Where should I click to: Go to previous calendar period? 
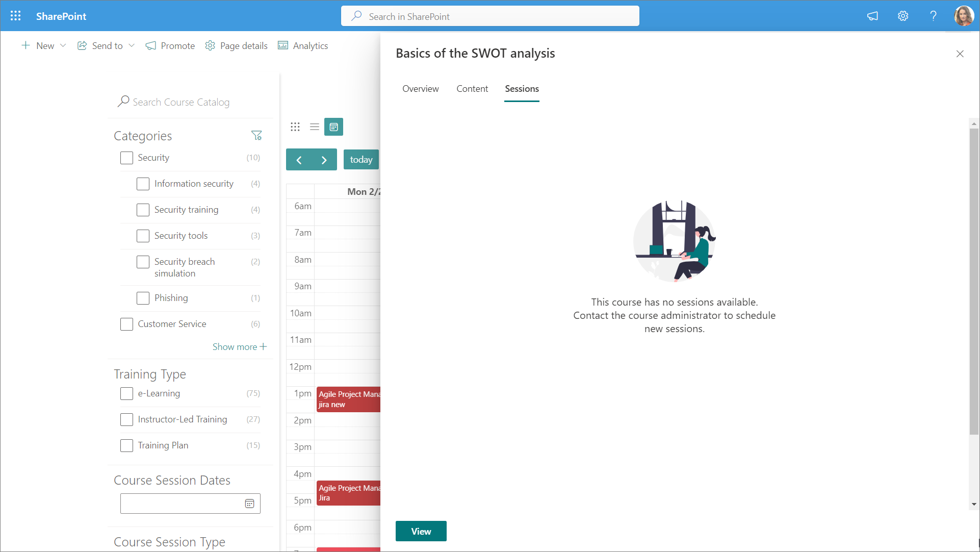[299, 160]
